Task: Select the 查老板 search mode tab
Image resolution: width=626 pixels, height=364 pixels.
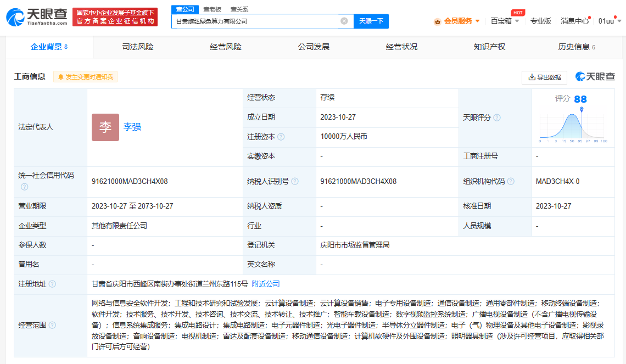Action: 213,9
